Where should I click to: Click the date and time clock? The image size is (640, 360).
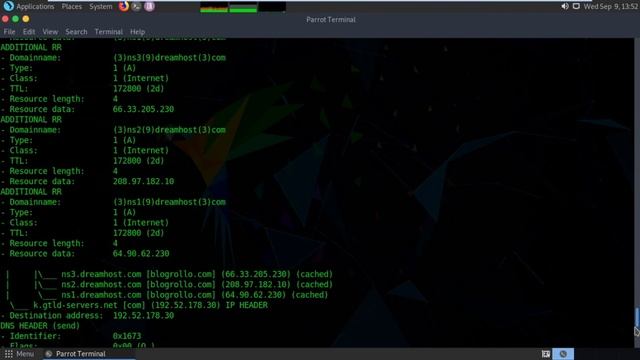click(x=611, y=7)
